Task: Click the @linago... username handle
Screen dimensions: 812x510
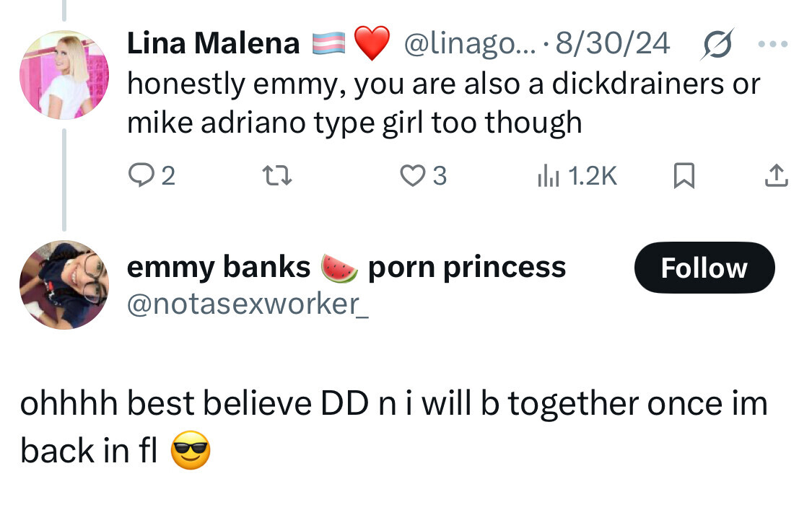Action: 469,44
